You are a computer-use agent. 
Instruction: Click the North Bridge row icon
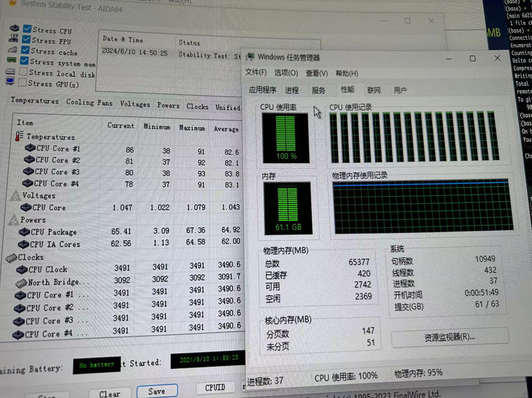tap(21, 282)
